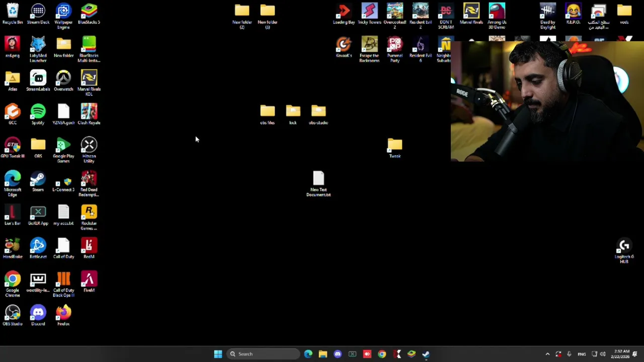The height and width of the screenshot is (362, 644).
Task: Select Red Dead Redemption shortcut
Action: point(89,184)
